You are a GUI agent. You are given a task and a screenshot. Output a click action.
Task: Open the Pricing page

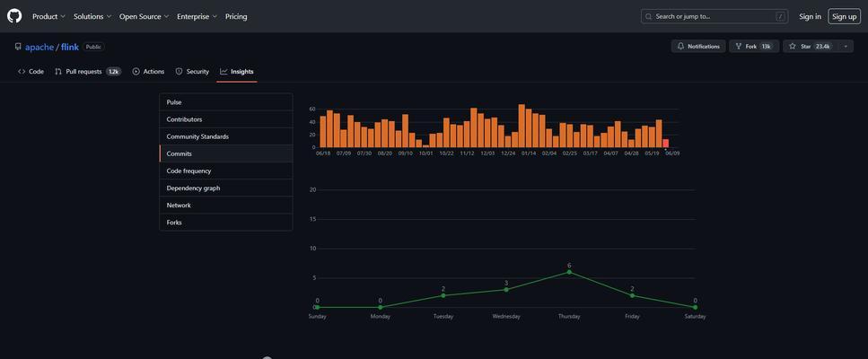(236, 16)
